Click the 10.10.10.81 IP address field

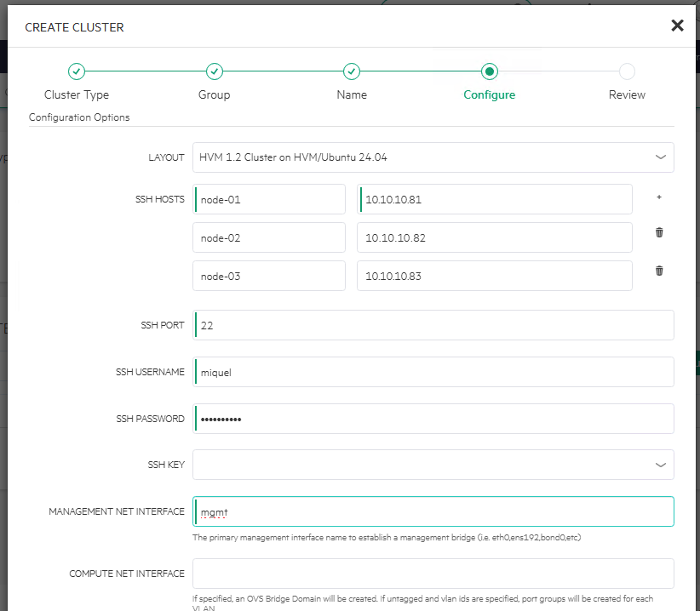point(494,198)
